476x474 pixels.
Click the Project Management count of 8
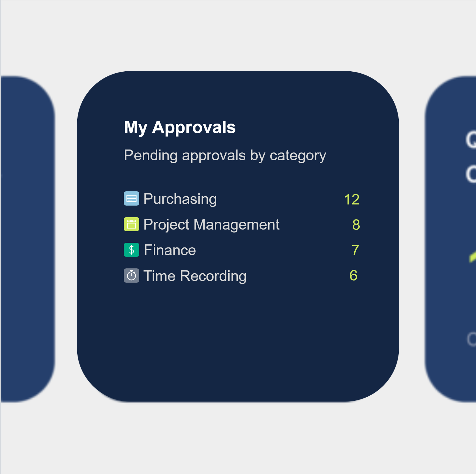point(356,225)
